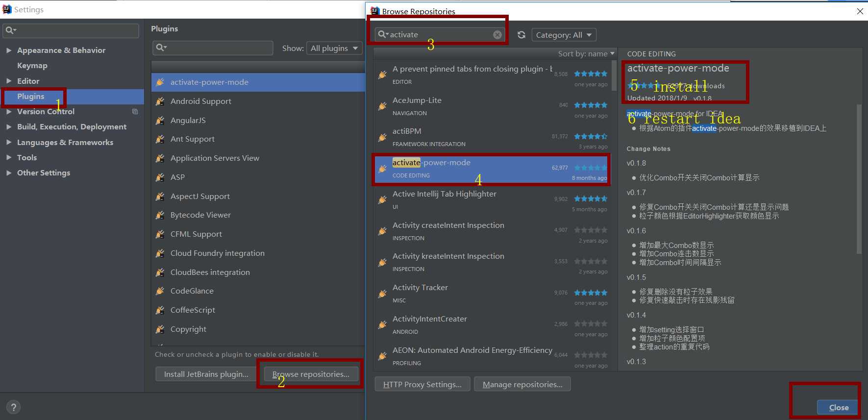The width and height of the screenshot is (868, 420).
Task: Click the star rating of actiBPM
Action: point(591,136)
